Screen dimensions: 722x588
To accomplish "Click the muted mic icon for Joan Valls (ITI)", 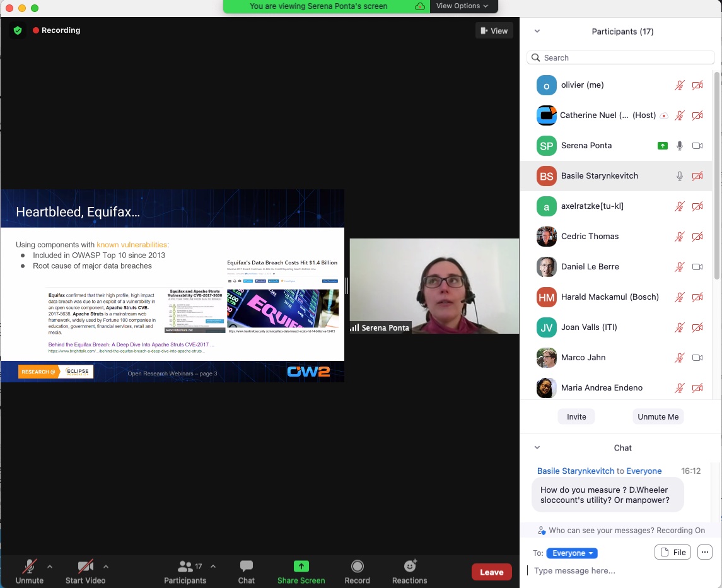I will (679, 327).
